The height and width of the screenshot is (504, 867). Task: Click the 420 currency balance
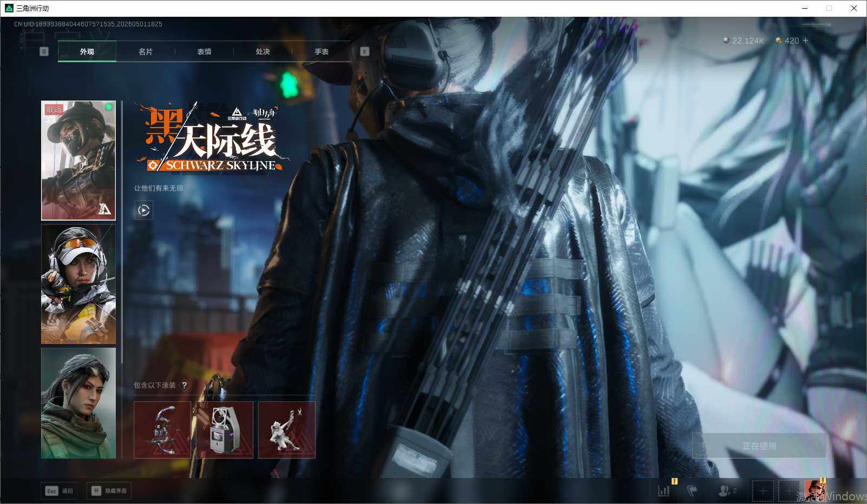[792, 41]
